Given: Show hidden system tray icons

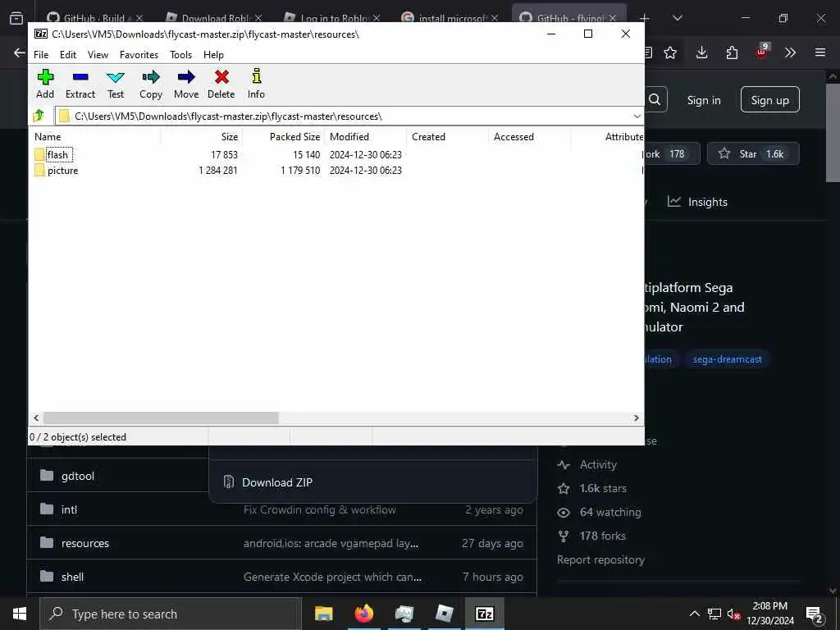Looking at the screenshot, I should coord(694,614).
